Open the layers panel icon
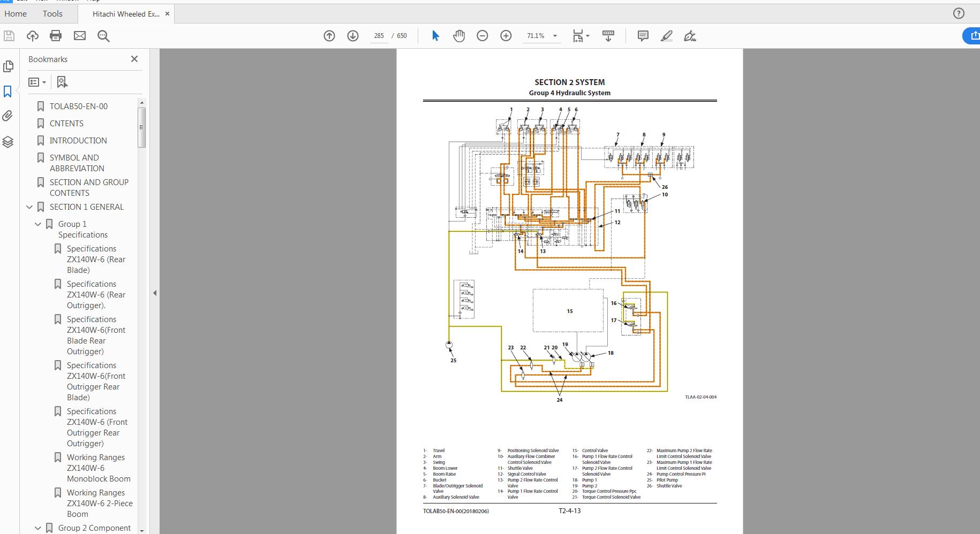The width and height of the screenshot is (980, 534). pos(7,142)
